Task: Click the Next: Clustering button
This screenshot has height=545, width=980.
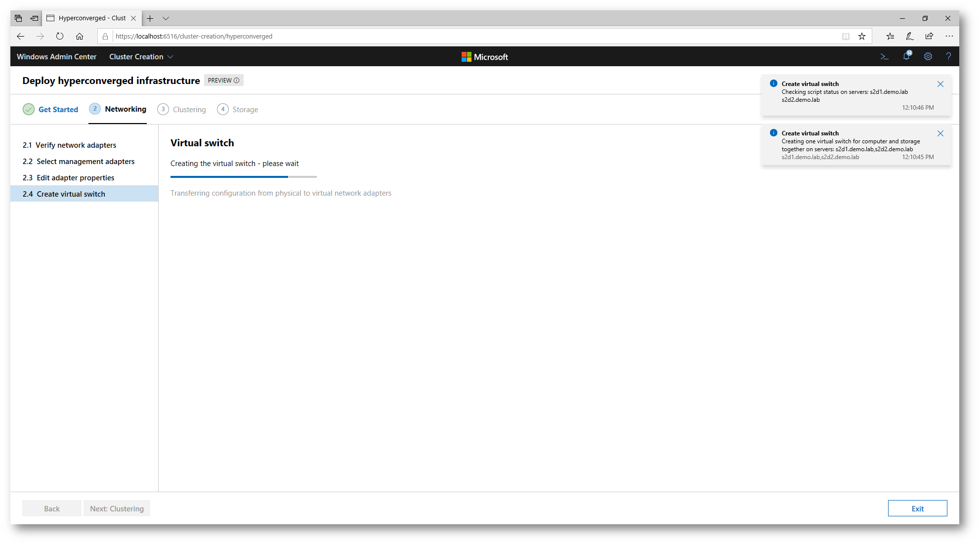Action: click(x=117, y=508)
